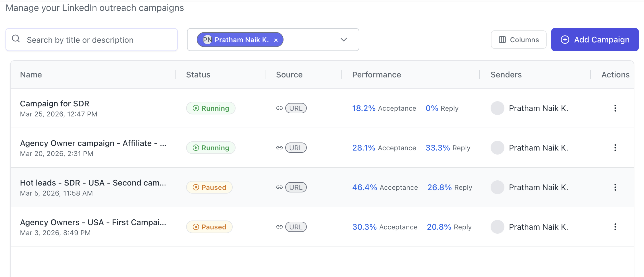Open actions menu for Campaign for SDR
Viewport: 644px width, 277px height.
[615, 108]
